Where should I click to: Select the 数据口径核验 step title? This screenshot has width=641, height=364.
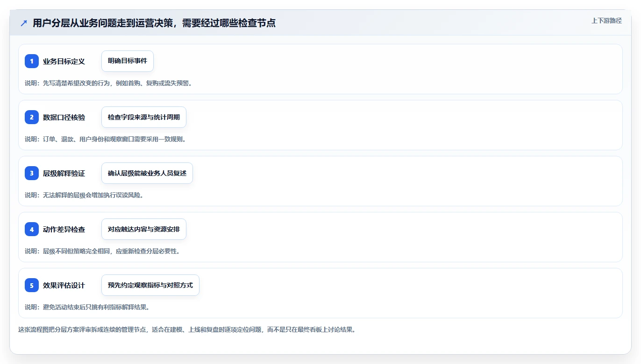pyautogui.click(x=64, y=118)
